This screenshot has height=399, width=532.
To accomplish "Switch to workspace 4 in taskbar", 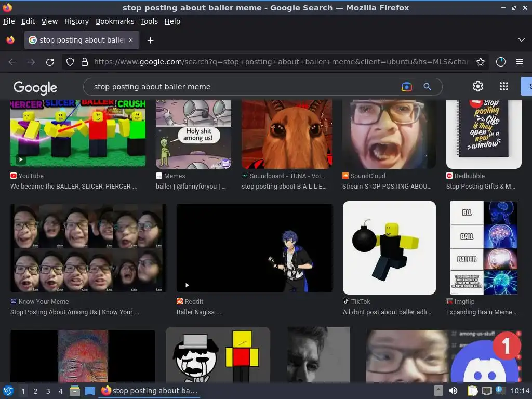I will click(61, 391).
